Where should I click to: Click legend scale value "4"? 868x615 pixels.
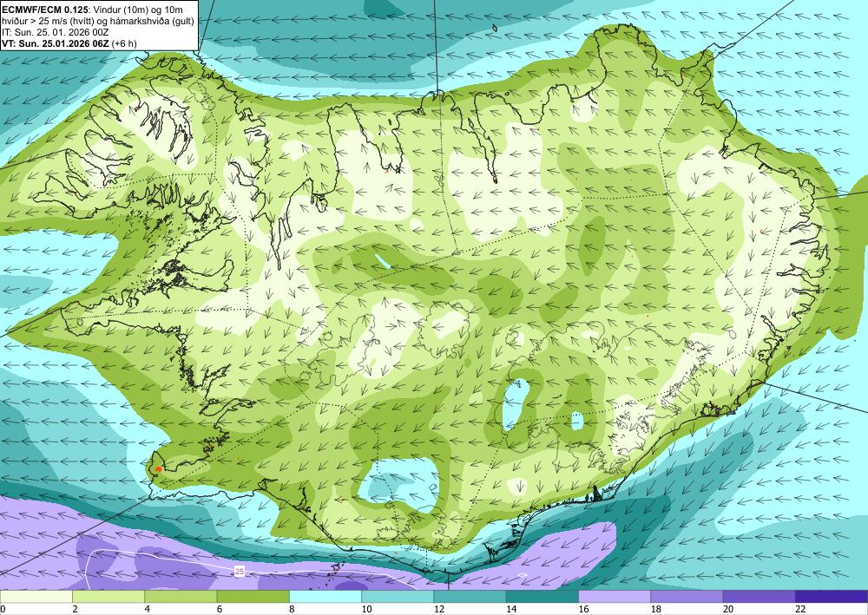pyautogui.click(x=148, y=609)
